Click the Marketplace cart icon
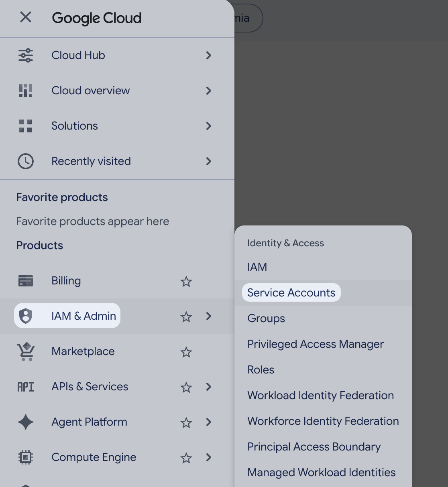Screen dimensions: 448x487 pos(26,351)
